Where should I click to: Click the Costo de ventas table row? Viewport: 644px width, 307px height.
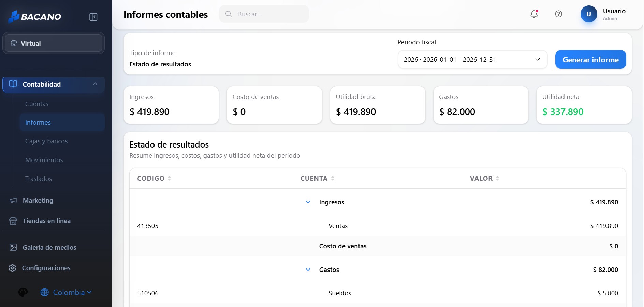tap(378, 246)
